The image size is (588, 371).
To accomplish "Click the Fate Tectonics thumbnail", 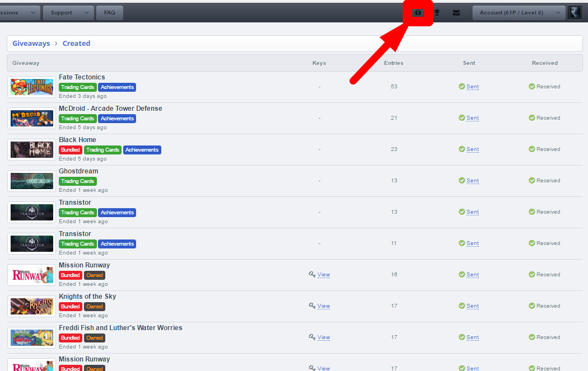I will click(32, 87).
